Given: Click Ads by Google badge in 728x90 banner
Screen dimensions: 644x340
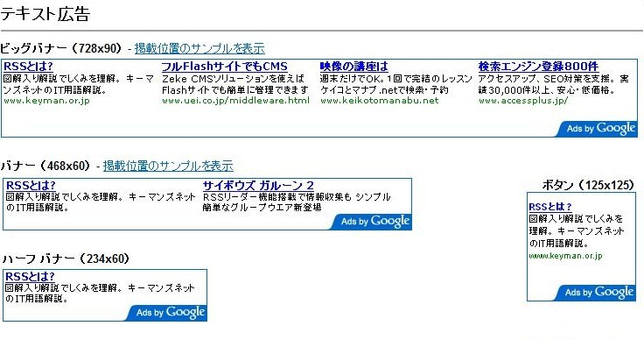Looking at the screenshot, I should pyautogui.click(x=597, y=129).
